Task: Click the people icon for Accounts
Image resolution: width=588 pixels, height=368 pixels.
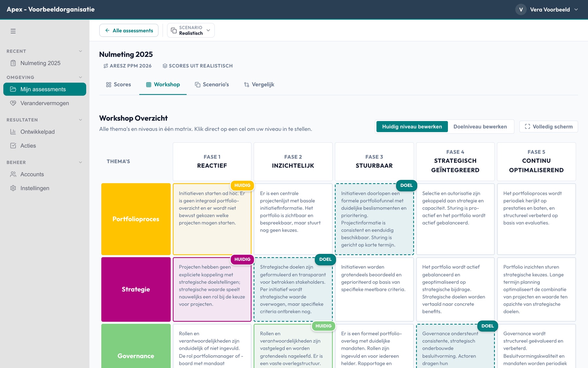Action: click(x=13, y=174)
